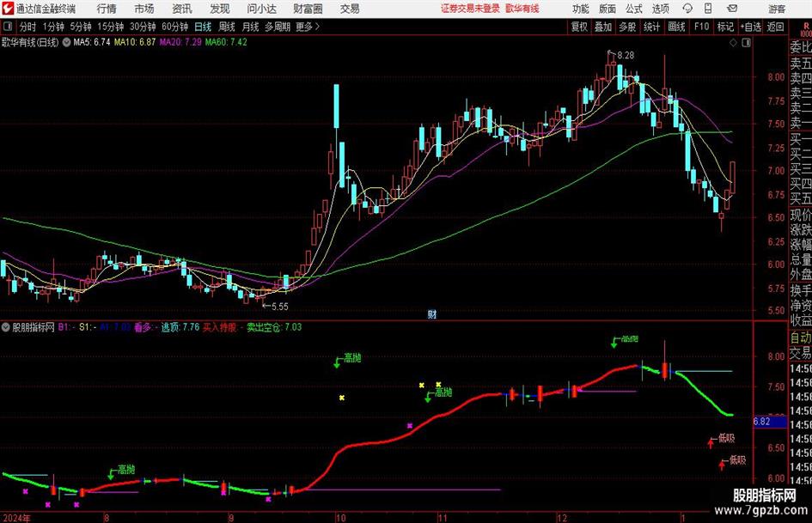The image size is (812, 523).
Task: Switch to the 15分钟 period
Action: click(x=111, y=27)
